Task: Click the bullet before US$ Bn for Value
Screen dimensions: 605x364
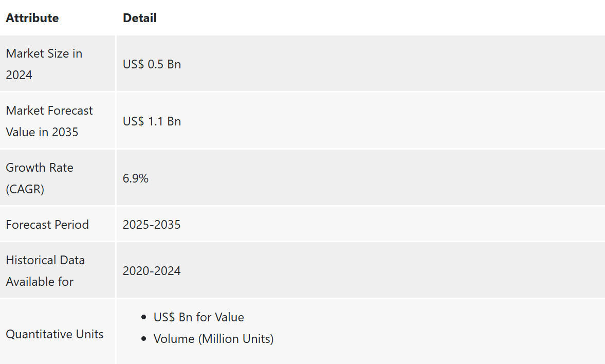Action: (144, 317)
